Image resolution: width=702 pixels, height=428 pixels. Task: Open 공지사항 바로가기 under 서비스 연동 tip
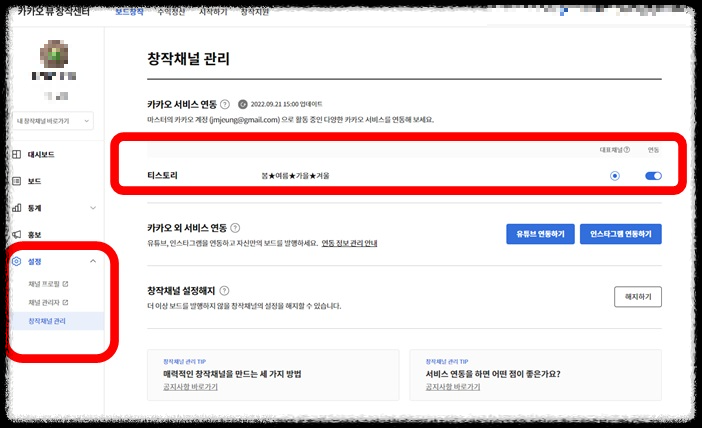click(x=453, y=387)
